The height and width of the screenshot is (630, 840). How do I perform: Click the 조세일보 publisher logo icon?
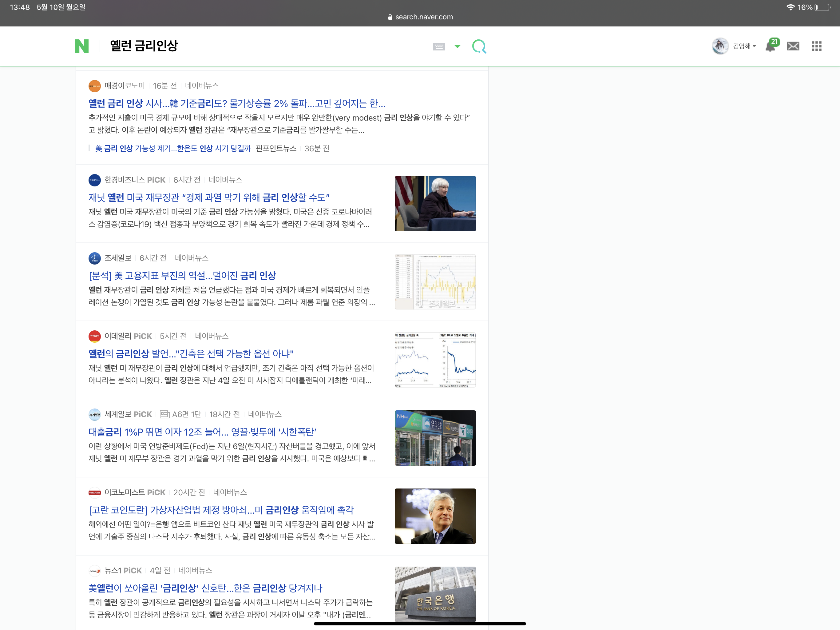point(95,258)
